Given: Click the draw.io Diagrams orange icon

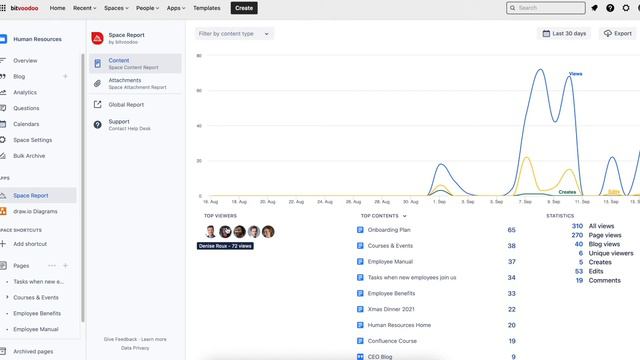Looking at the screenshot, I should click(x=3, y=211).
